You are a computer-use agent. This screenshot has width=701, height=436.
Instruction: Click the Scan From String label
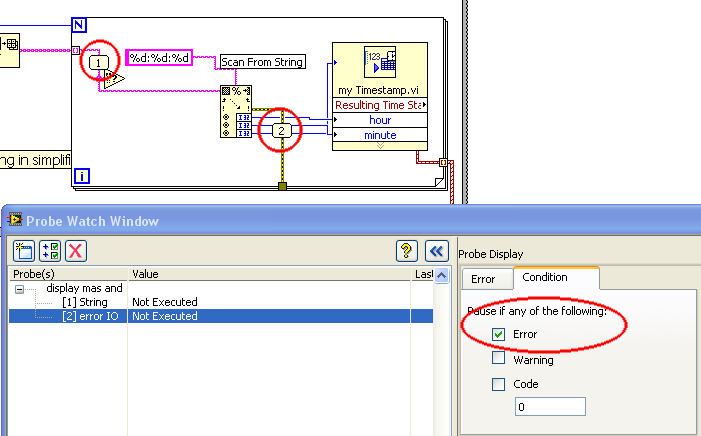tap(262, 62)
